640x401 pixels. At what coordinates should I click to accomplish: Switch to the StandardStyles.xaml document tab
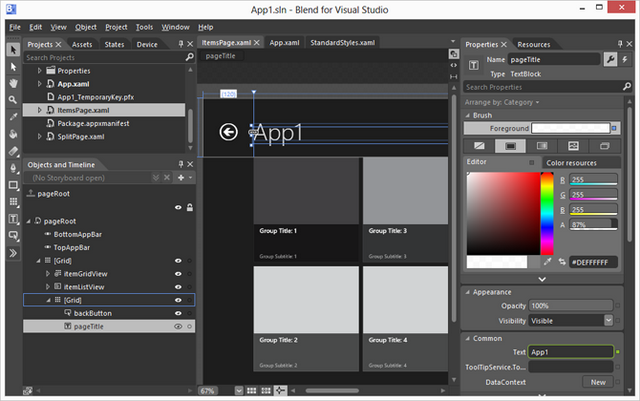[342, 42]
